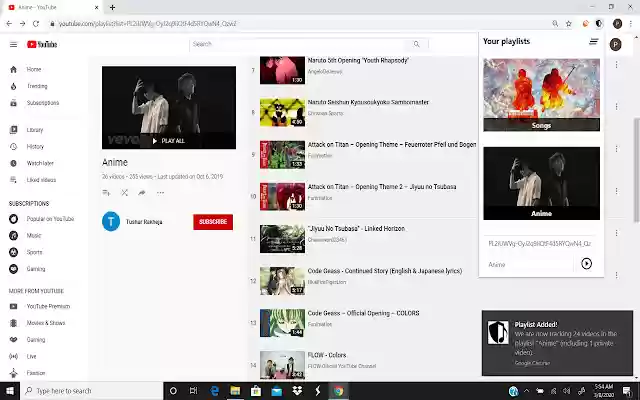Click share arrow icon under Anime title

pyautogui.click(x=142, y=193)
